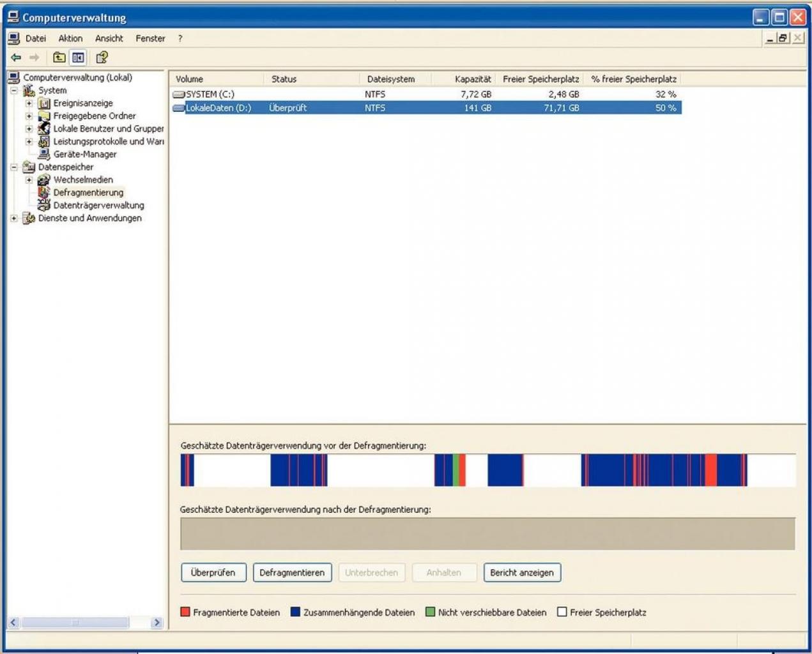Click the Datenspeicher node icon

29,167
